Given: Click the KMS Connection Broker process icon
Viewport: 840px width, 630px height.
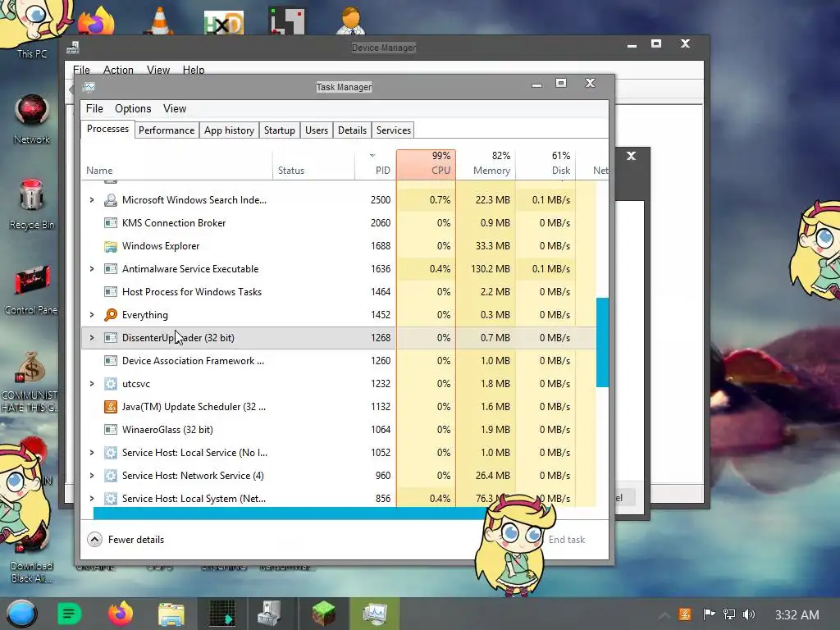Looking at the screenshot, I should point(111,223).
